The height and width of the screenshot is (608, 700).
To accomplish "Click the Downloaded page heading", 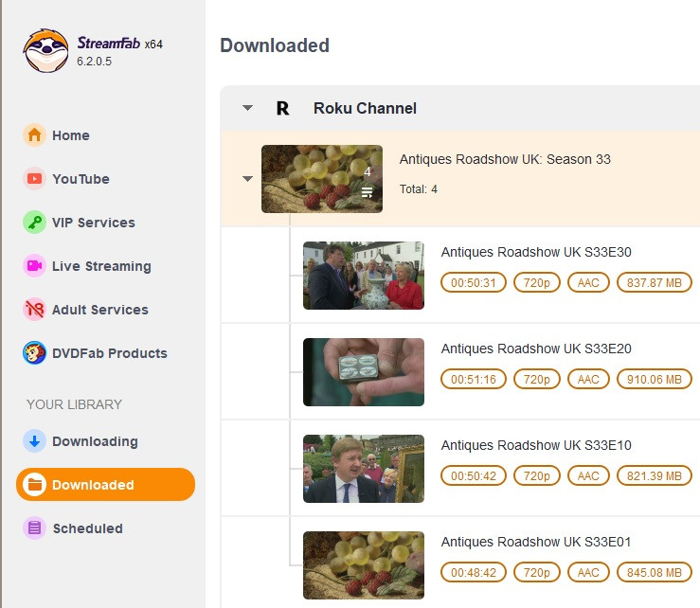I will pos(275,45).
